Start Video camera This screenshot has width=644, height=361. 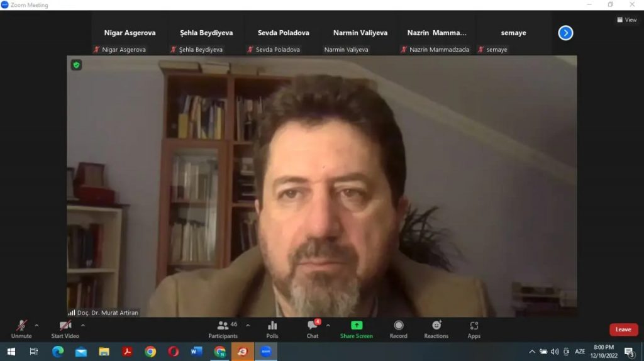tap(65, 330)
